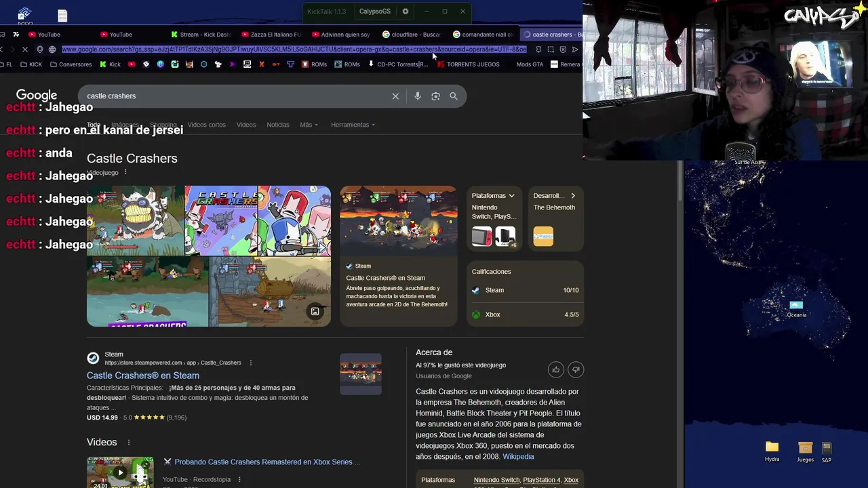Open the Wikipedia link in the description

tap(518, 457)
